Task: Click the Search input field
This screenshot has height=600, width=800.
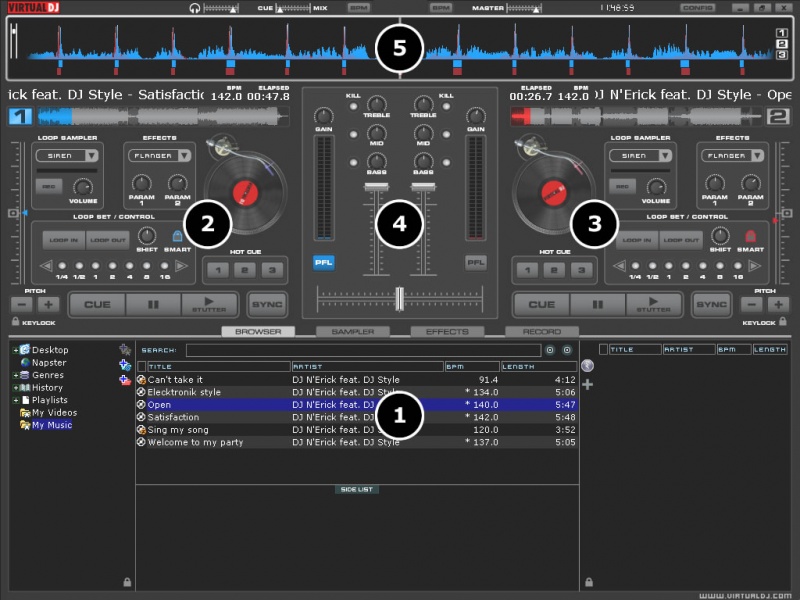Action: point(363,350)
